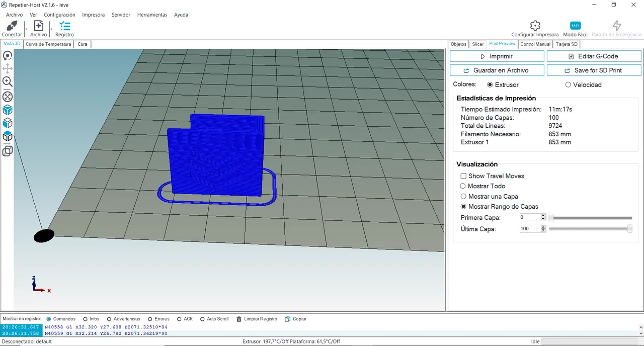Viewport: 644px width, 346px height.
Task: Select the move view arrows tool
Action: pos(8,68)
